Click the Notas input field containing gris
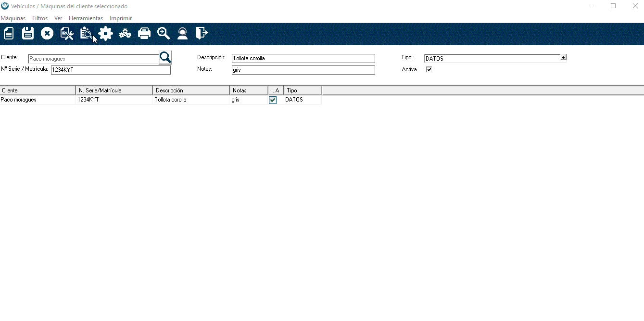Viewport: 644px width, 321px height. pos(303,70)
